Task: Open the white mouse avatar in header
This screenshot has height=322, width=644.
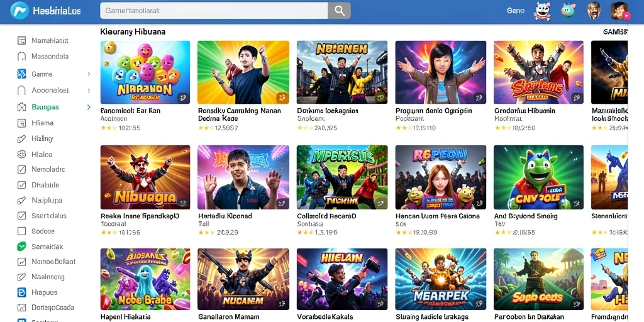Action: [x=541, y=11]
